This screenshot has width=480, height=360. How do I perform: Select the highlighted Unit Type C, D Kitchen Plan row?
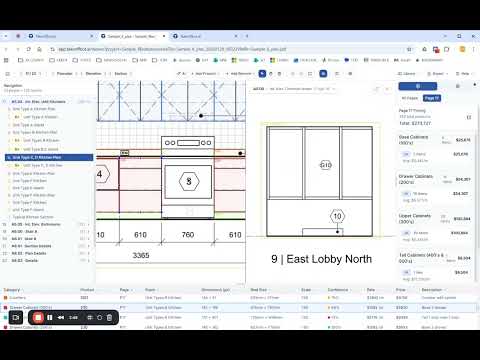49,157
